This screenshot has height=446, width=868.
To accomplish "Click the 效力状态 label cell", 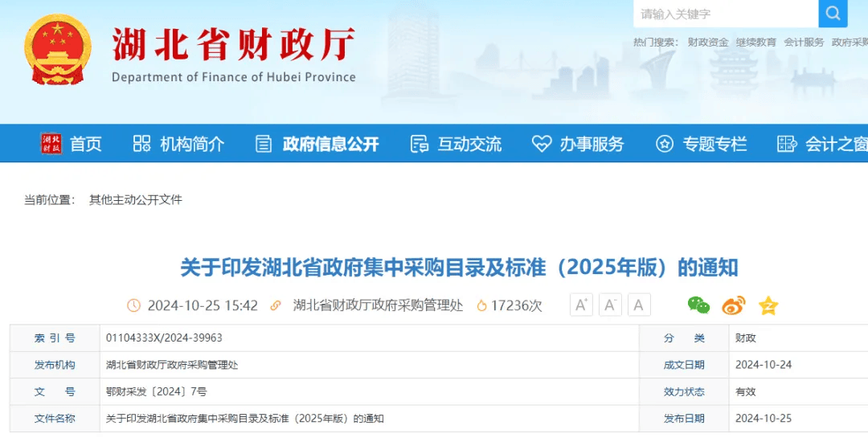I will click(x=684, y=392).
